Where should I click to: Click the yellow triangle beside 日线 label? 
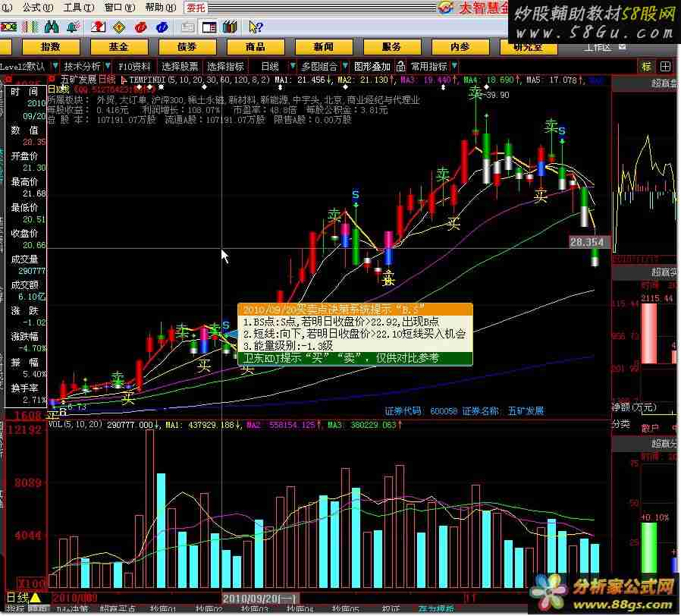tap(36, 599)
